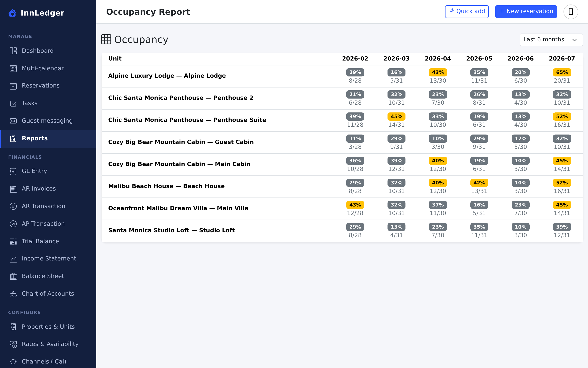The width and height of the screenshot is (588, 368).
Task: Open Trial Balance link
Action: (48, 241)
